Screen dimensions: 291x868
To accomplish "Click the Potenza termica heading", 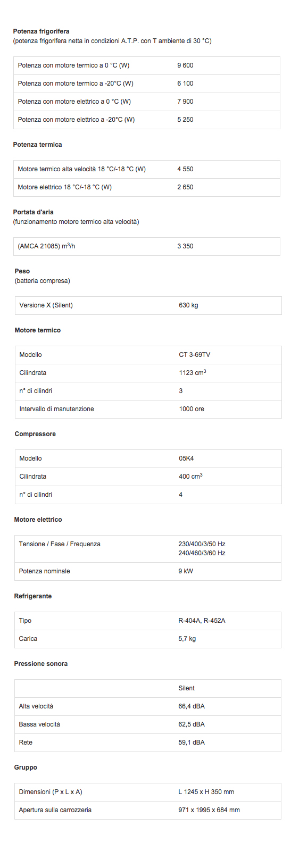I will 37,145.
